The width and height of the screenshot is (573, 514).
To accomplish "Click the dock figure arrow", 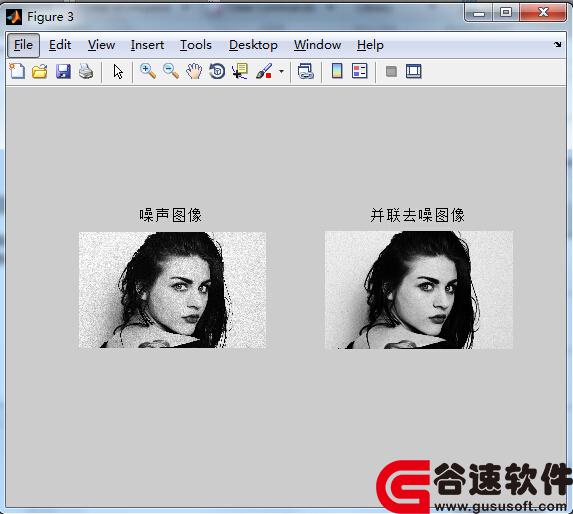I will click(557, 45).
